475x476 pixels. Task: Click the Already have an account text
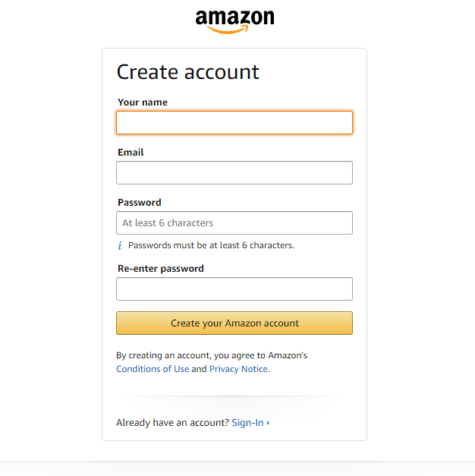pyautogui.click(x=172, y=423)
